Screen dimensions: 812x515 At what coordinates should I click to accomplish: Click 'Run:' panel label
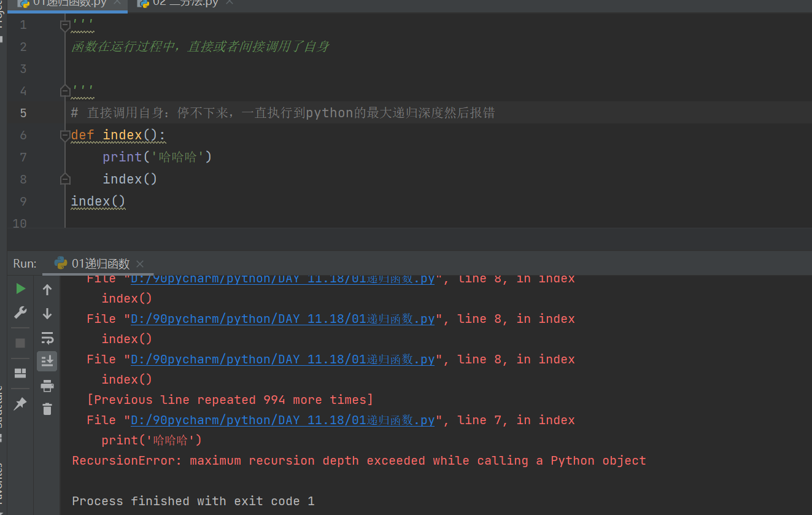pos(25,263)
